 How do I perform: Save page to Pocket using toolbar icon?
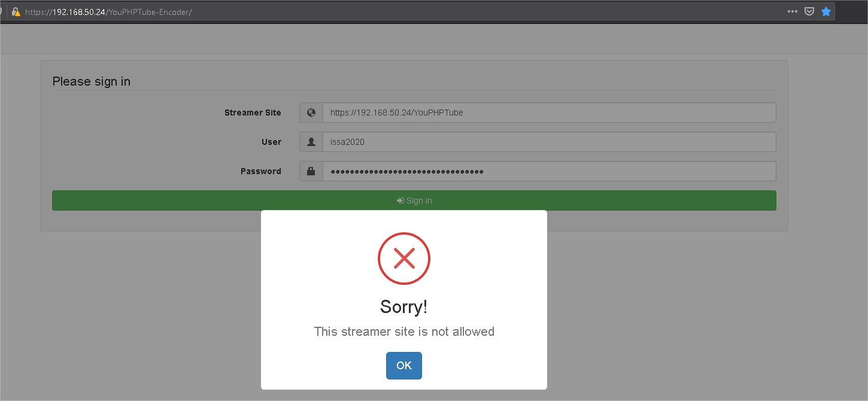pos(809,11)
